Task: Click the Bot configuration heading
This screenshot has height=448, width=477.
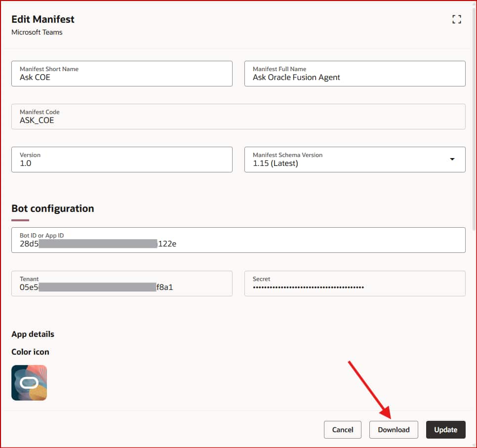Action: click(x=53, y=208)
